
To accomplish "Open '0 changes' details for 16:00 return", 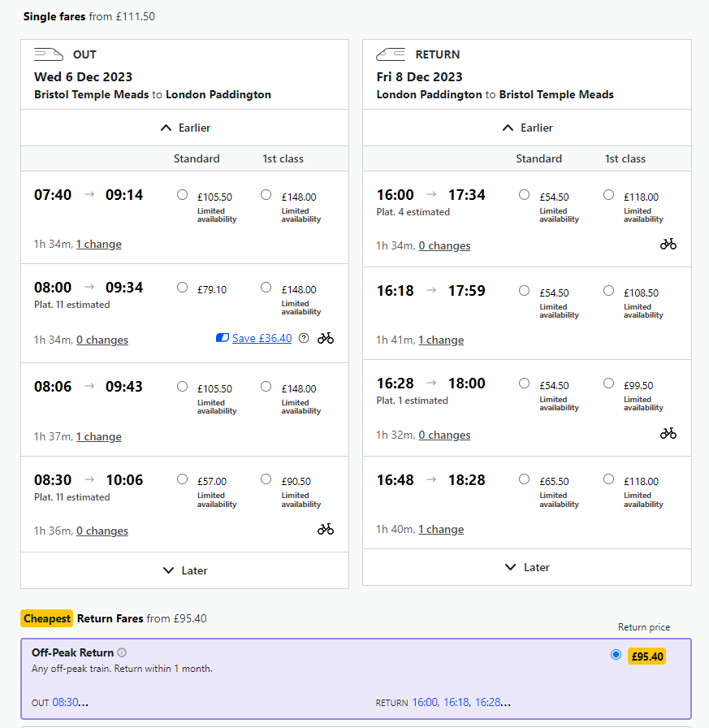I will [x=444, y=245].
